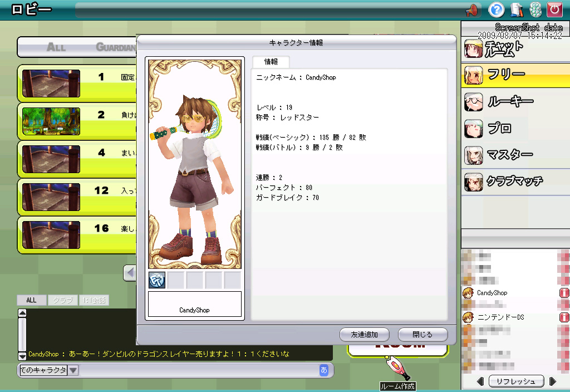Click the 友達追加 button
This screenshot has height=392, width=570.
[364, 335]
